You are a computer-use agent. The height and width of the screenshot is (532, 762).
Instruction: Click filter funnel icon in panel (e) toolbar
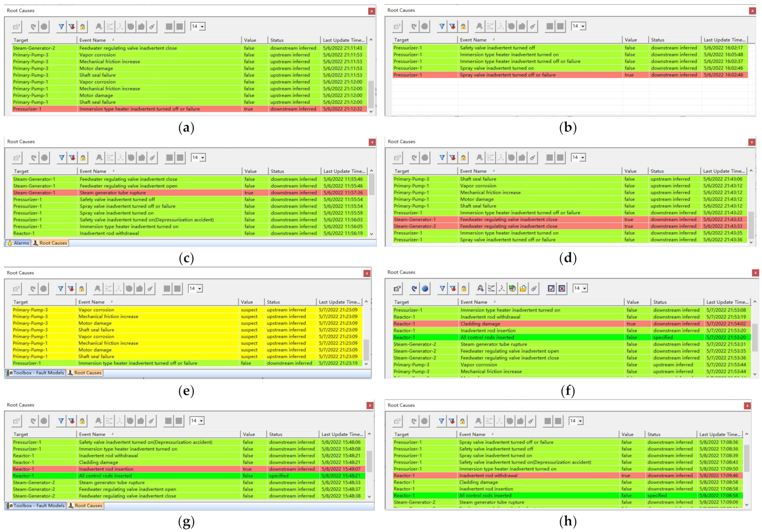tap(60, 289)
